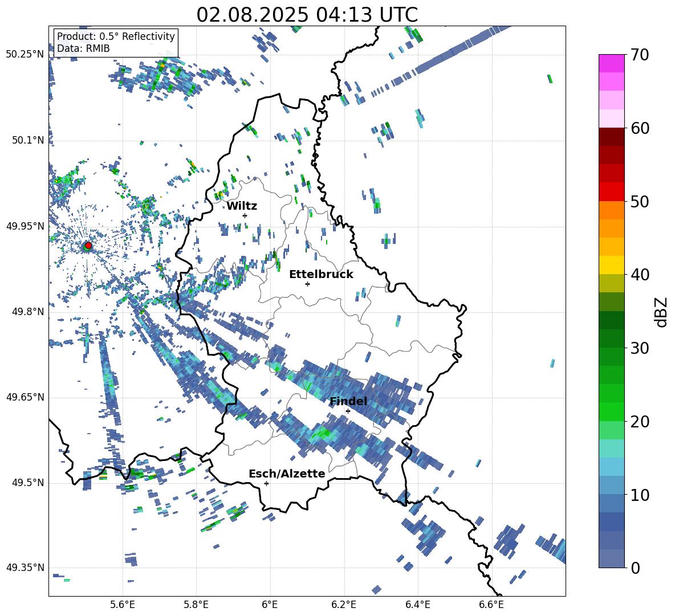Click the 49.8°N latitude label
The image size is (675, 616).
pos(28,312)
